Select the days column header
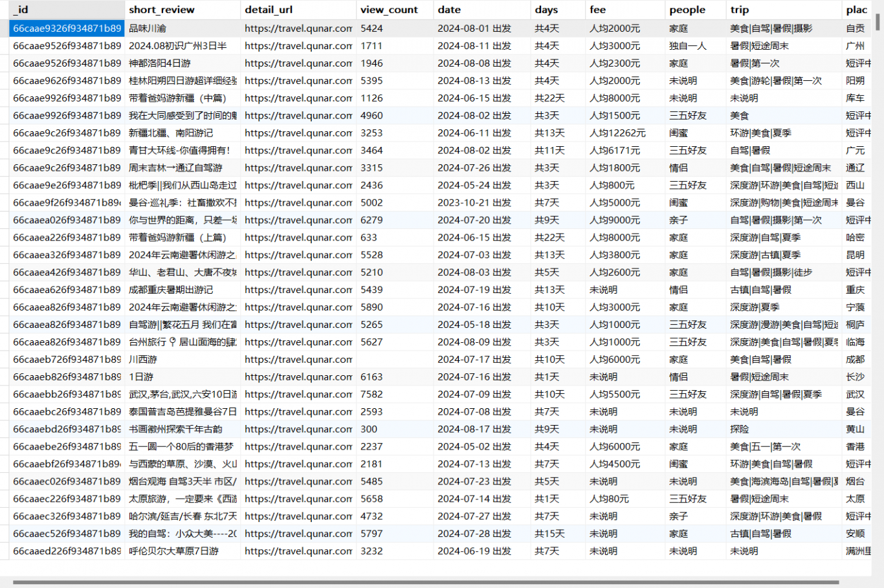Viewport: 884px width, 588px height. tap(558, 10)
